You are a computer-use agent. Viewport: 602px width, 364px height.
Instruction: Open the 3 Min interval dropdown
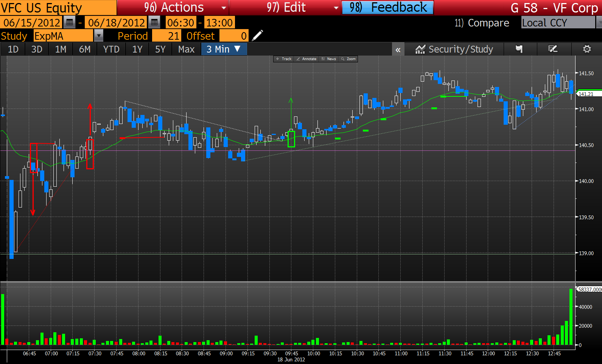tap(224, 49)
